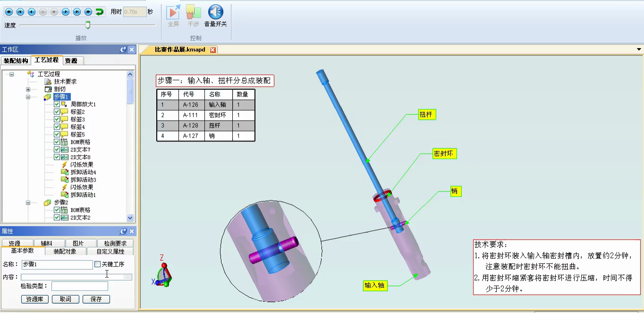Click the 干涉 interference check icon
Screen dimensions: 644x313
(x=193, y=12)
